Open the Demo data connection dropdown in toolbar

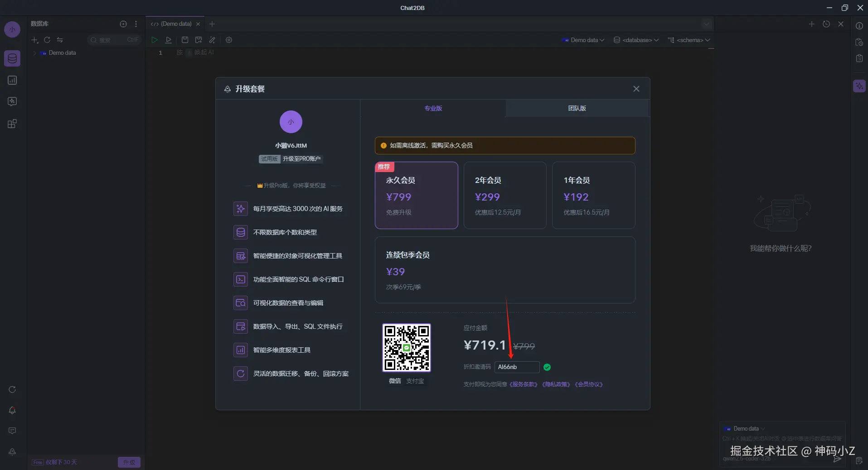tap(583, 40)
